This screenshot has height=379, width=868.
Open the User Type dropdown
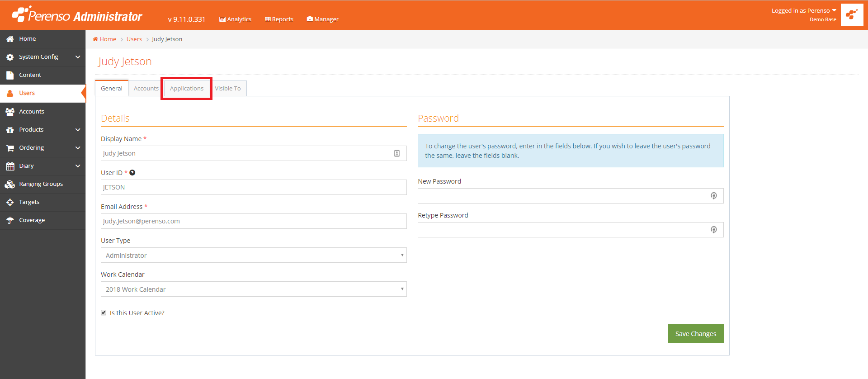click(x=254, y=255)
